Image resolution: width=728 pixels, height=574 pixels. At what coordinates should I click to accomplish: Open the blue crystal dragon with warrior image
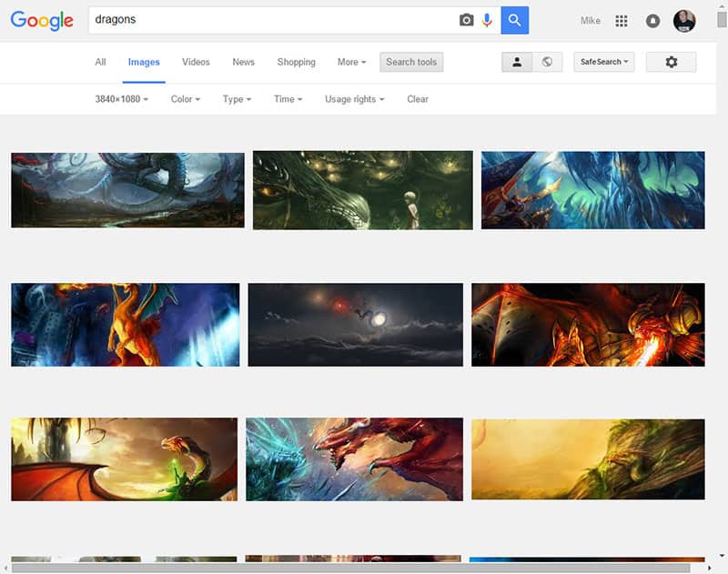593,190
